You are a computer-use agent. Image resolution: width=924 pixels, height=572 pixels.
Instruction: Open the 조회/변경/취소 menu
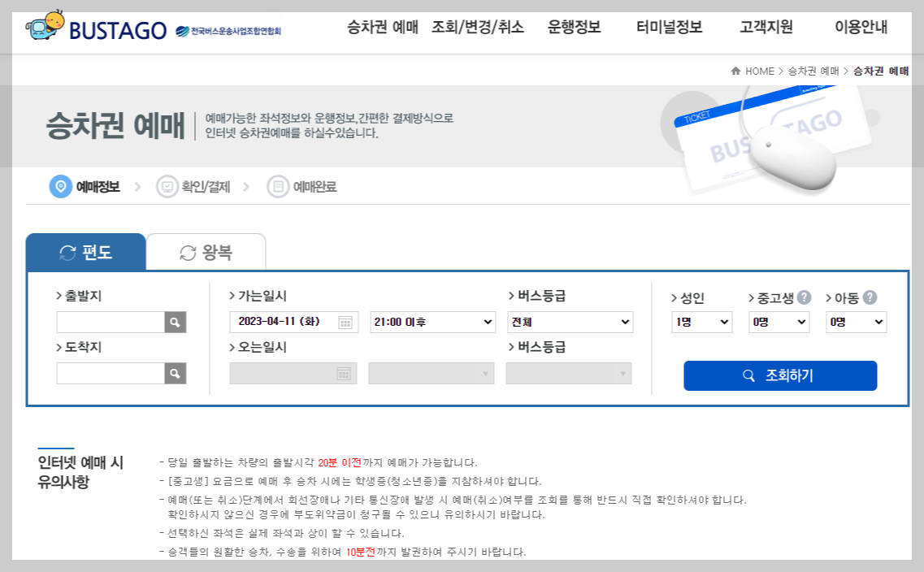click(477, 27)
